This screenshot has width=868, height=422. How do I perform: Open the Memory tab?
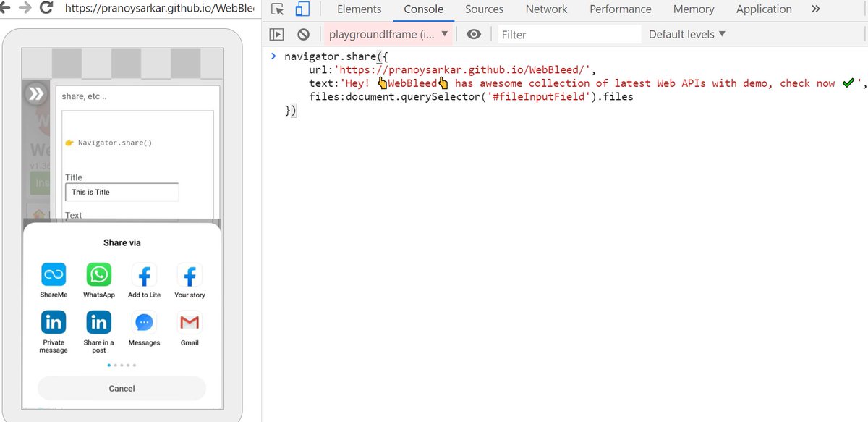[x=694, y=9]
